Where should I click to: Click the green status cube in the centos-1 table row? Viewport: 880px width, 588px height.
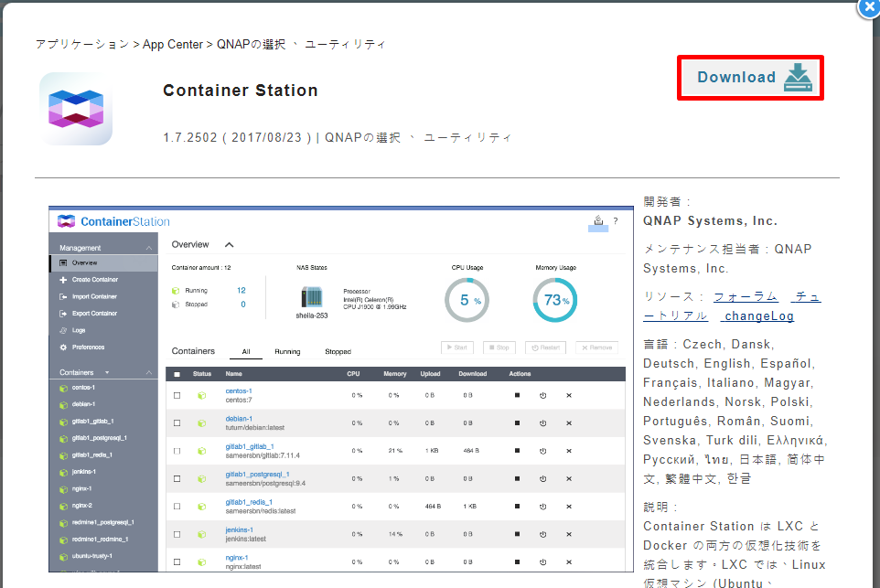click(x=201, y=396)
